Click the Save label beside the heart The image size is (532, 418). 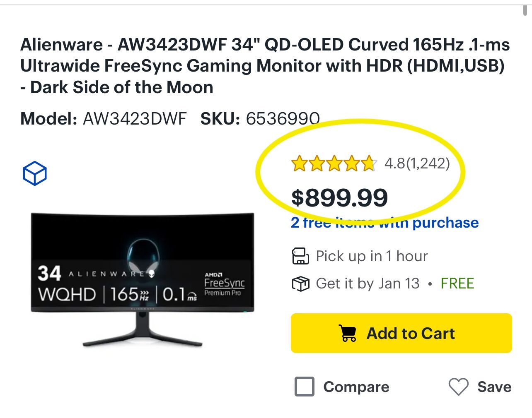tap(494, 387)
